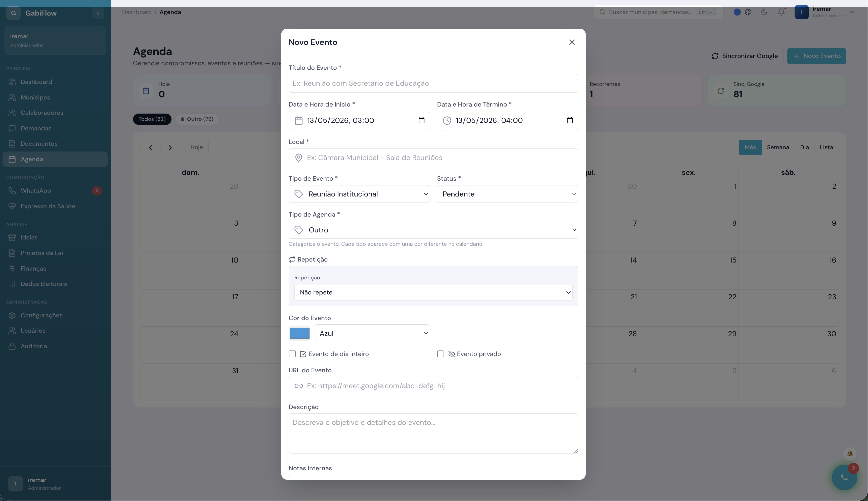Open Munícipes in the sidebar
The image size is (868, 501).
coord(55,97)
